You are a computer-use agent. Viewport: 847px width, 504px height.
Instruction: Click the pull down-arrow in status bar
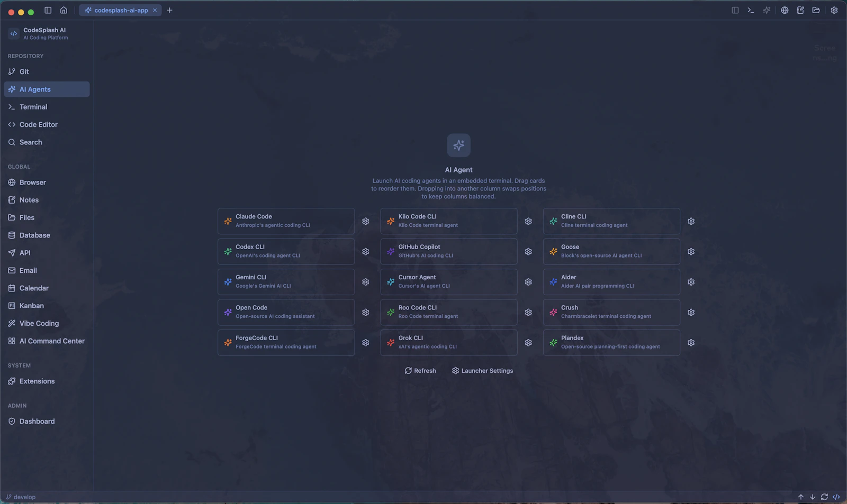813,497
